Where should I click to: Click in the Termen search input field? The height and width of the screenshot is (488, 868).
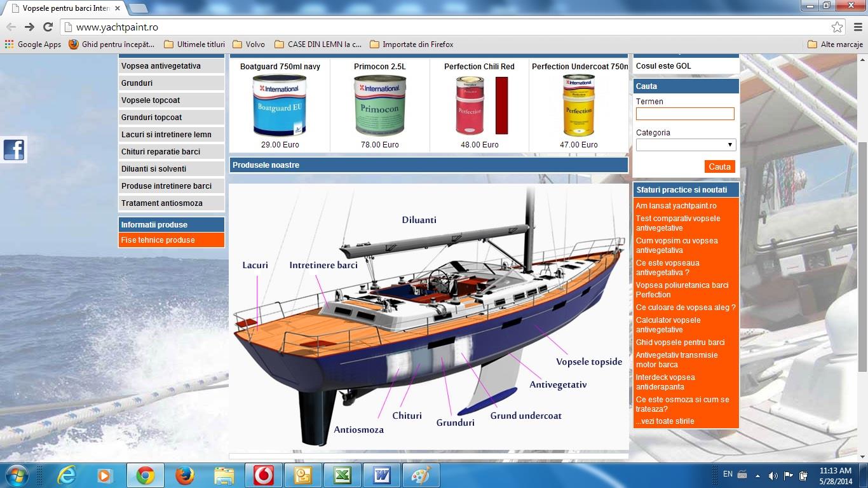pos(685,114)
